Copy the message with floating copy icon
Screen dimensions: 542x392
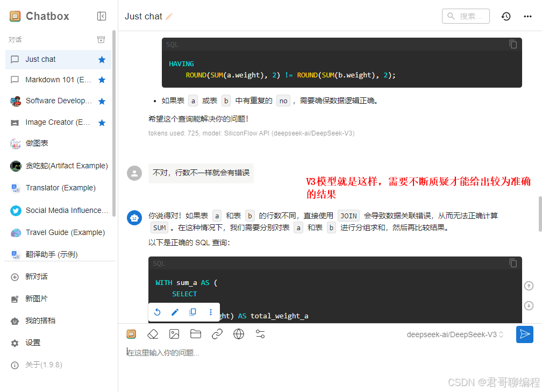pyautogui.click(x=192, y=312)
